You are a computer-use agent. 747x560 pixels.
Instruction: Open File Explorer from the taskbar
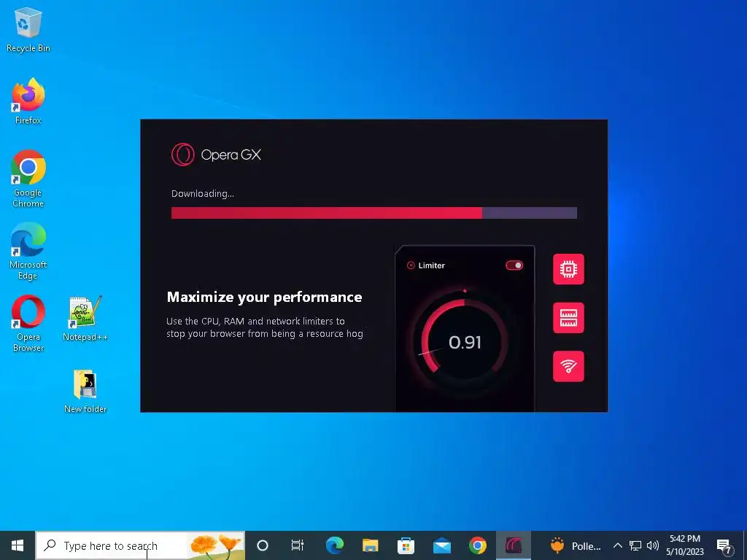pos(370,545)
